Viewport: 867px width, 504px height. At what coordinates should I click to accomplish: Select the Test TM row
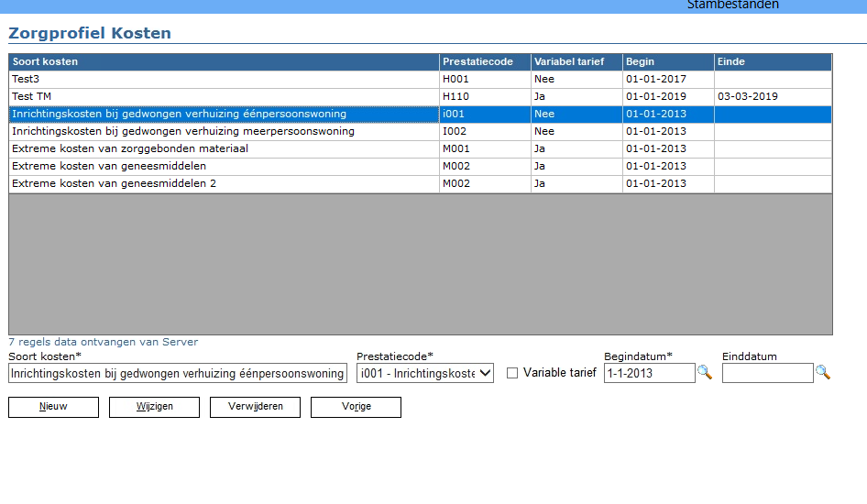pos(224,96)
